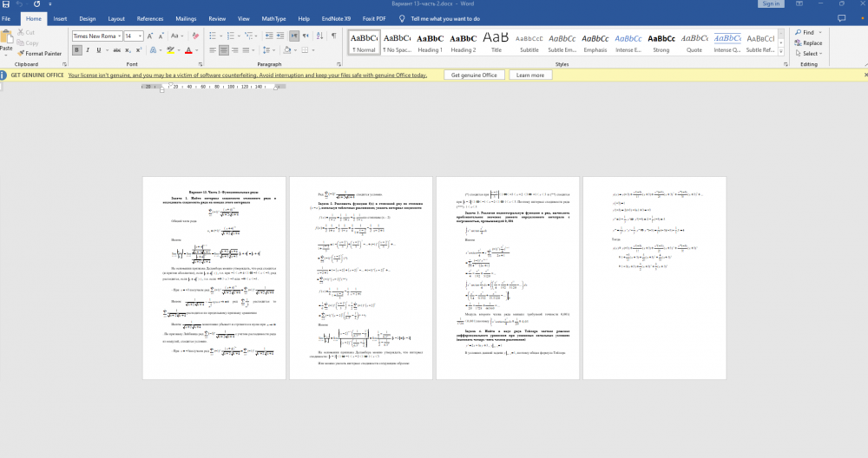Sort text with the A-Z sort icon
Screen dimensions: 868x458
click(320, 36)
